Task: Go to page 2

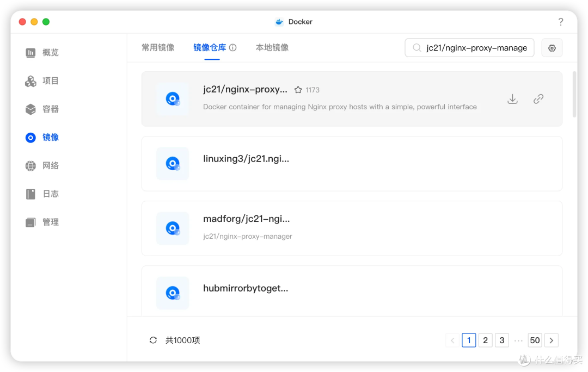Action: (485, 340)
